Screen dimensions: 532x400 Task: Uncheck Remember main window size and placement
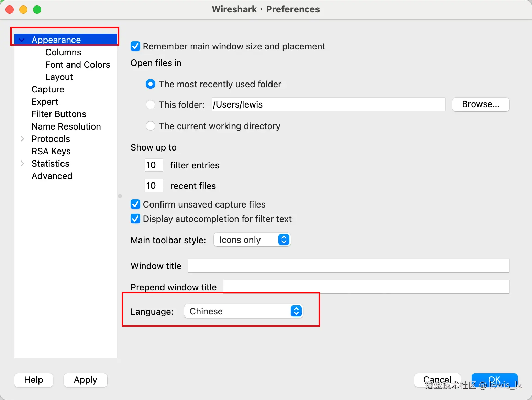coord(135,46)
